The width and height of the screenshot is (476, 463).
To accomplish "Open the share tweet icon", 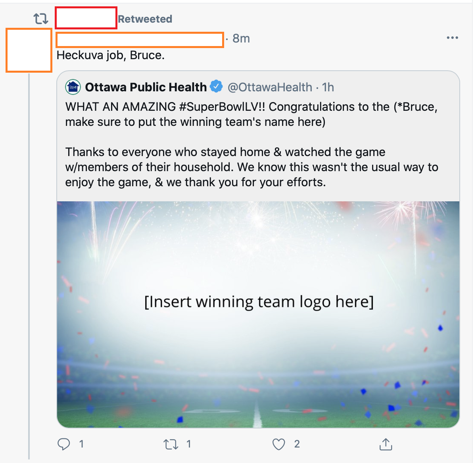I will pyautogui.click(x=386, y=444).
